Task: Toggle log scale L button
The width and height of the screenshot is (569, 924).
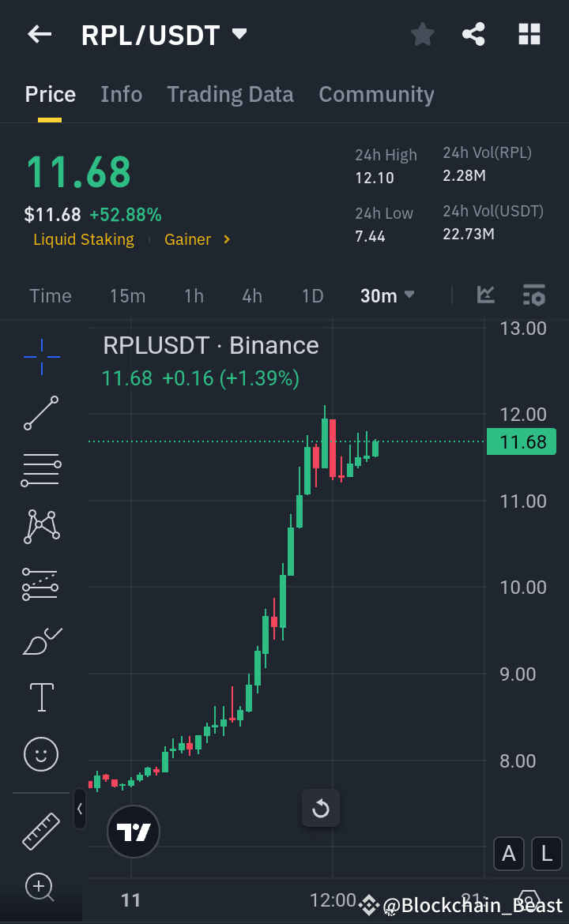Action: [547, 853]
